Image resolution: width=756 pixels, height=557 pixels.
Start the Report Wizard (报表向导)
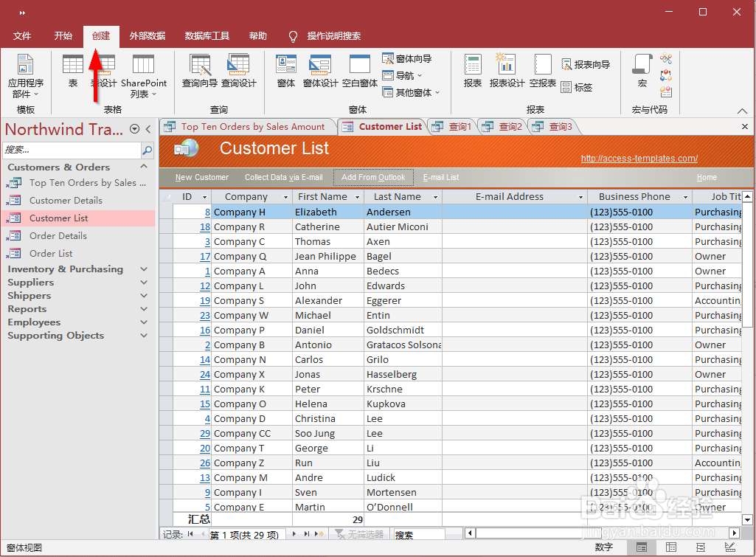click(586, 65)
